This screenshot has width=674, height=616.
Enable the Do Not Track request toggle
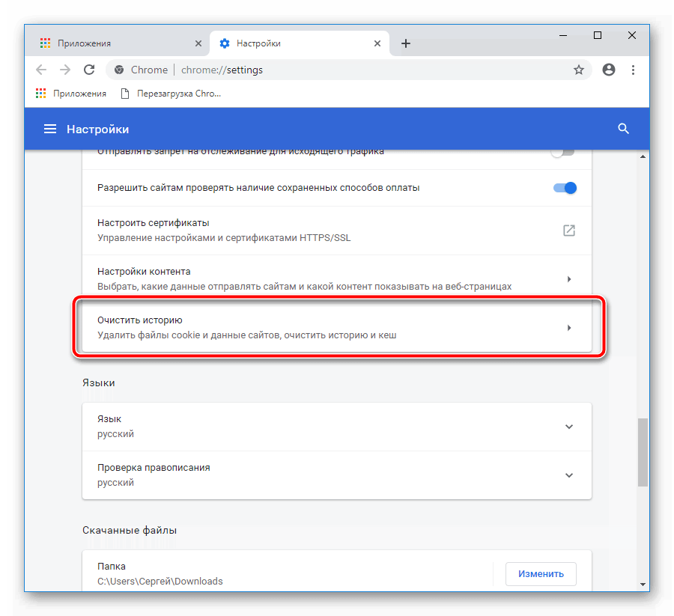562,152
